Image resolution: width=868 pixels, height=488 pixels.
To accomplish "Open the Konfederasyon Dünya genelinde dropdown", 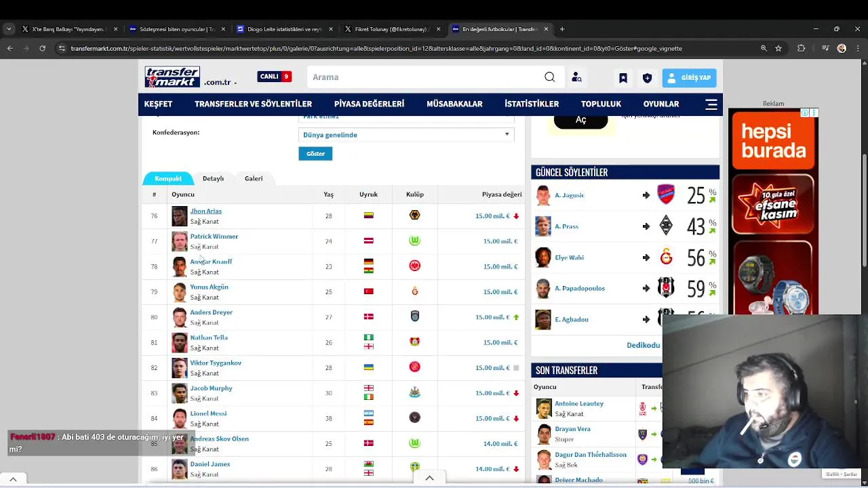I will 406,135.
